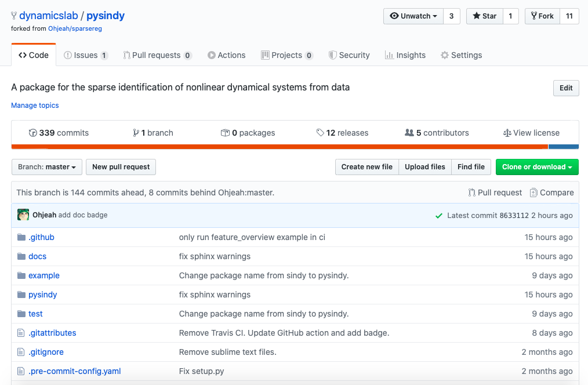Screen dimensions: 588x385
Task: Open the 5 contributors link
Action: click(437, 133)
